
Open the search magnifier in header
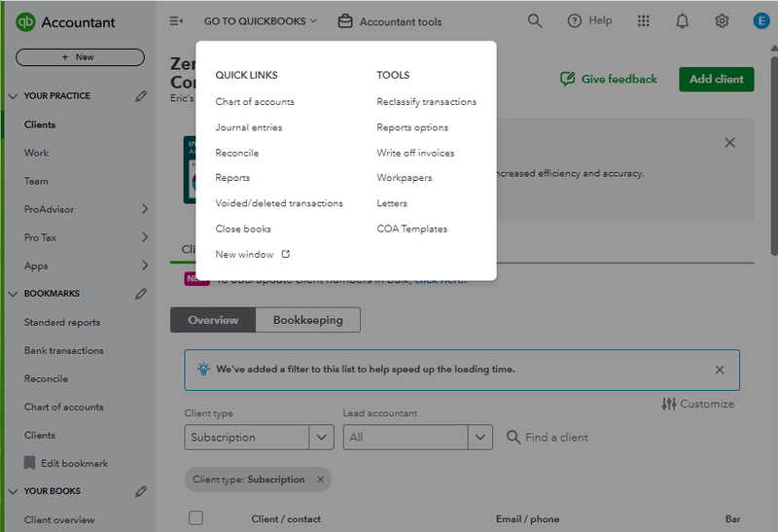tap(534, 20)
